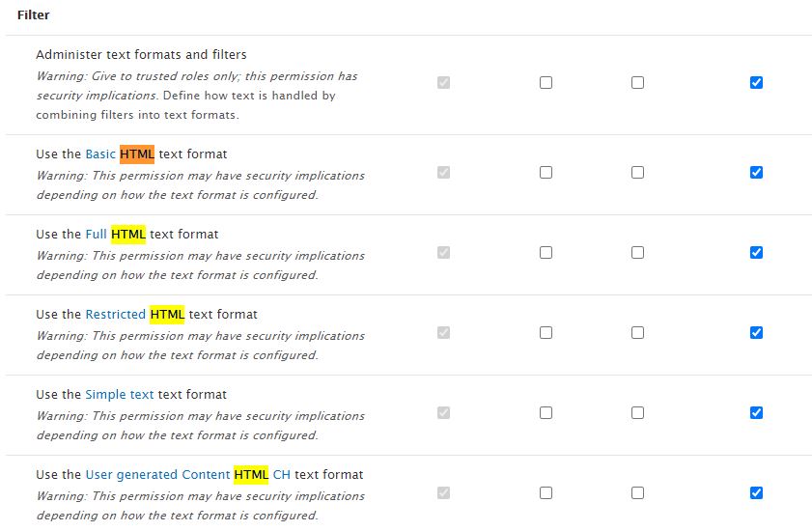Uncheck the blue checked box for Full HTML
Viewport: 812px width, 531px height.
[756, 253]
